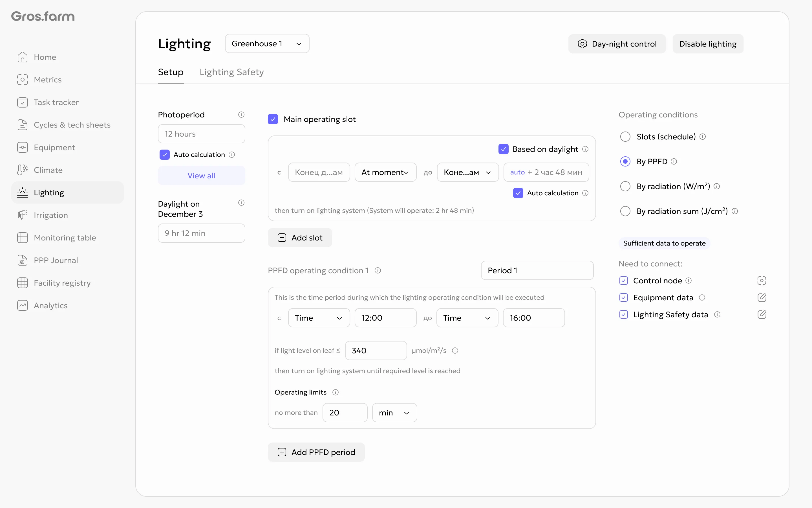812x508 pixels.
Task: Click info icon beside Operating limits
Action: click(336, 392)
